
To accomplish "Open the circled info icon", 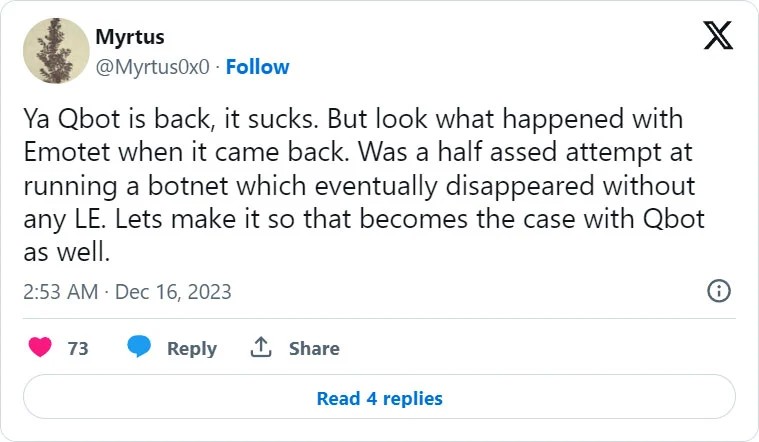I will pyautogui.click(x=718, y=291).
